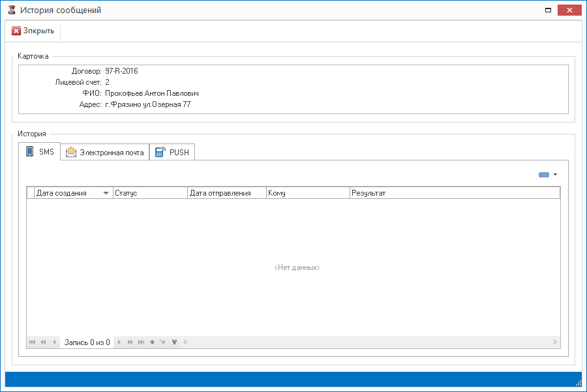The width and height of the screenshot is (587, 392).
Task: Open the Электронная почта tab
Action: click(x=105, y=153)
